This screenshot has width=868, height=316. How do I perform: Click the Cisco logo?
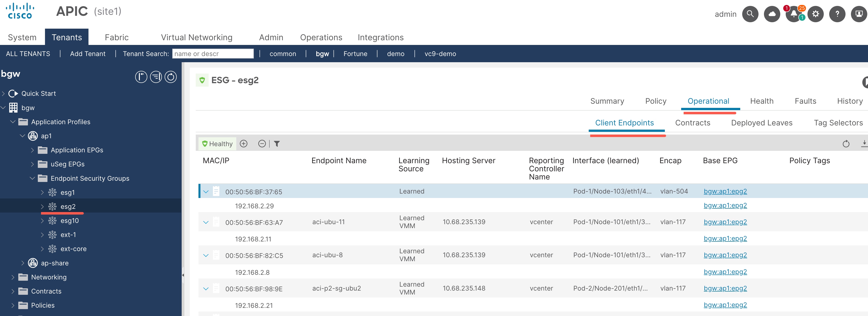click(20, 11)
